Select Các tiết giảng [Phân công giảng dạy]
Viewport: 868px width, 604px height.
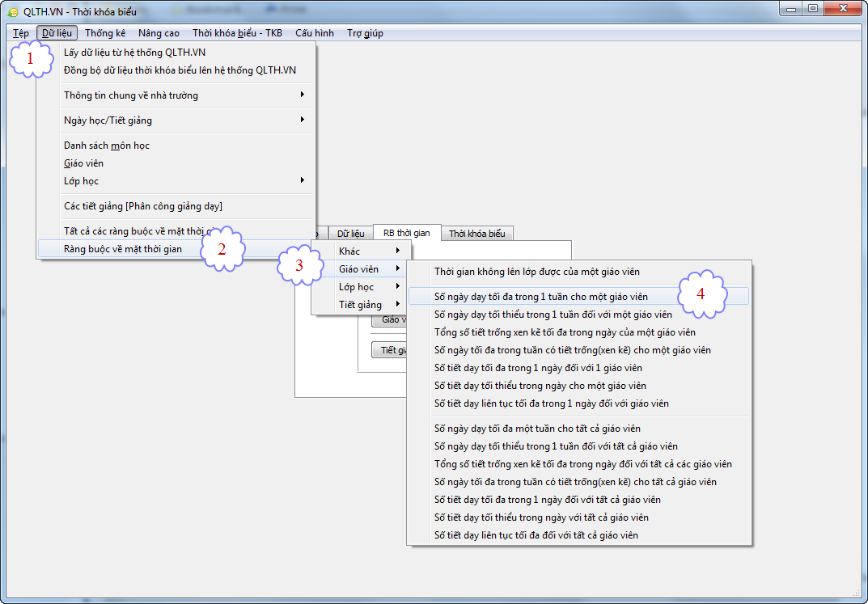176,205
